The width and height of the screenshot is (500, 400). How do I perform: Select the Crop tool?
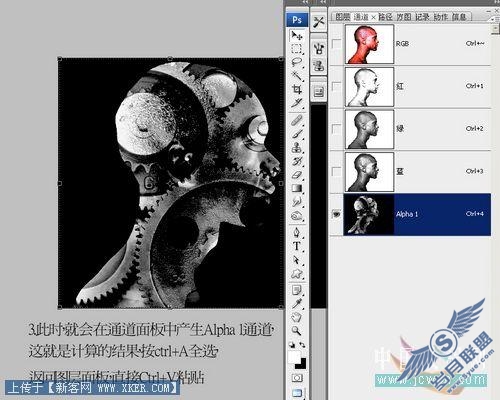pos(296,89)
